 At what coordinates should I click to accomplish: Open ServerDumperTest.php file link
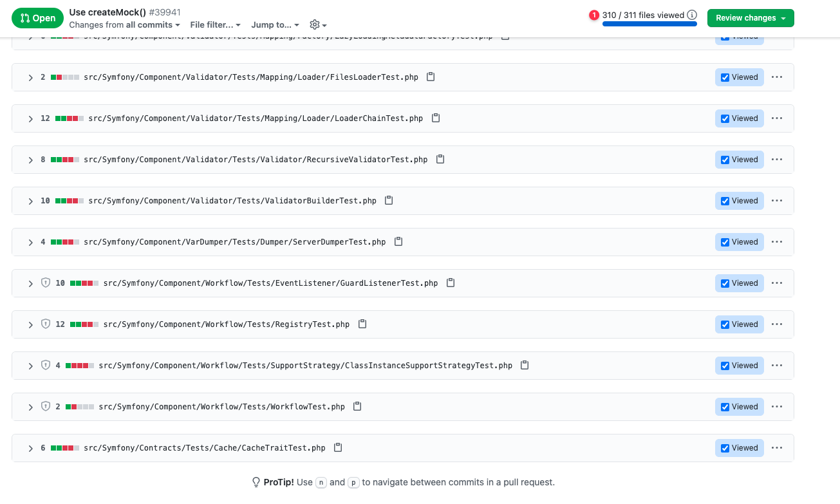234,242
